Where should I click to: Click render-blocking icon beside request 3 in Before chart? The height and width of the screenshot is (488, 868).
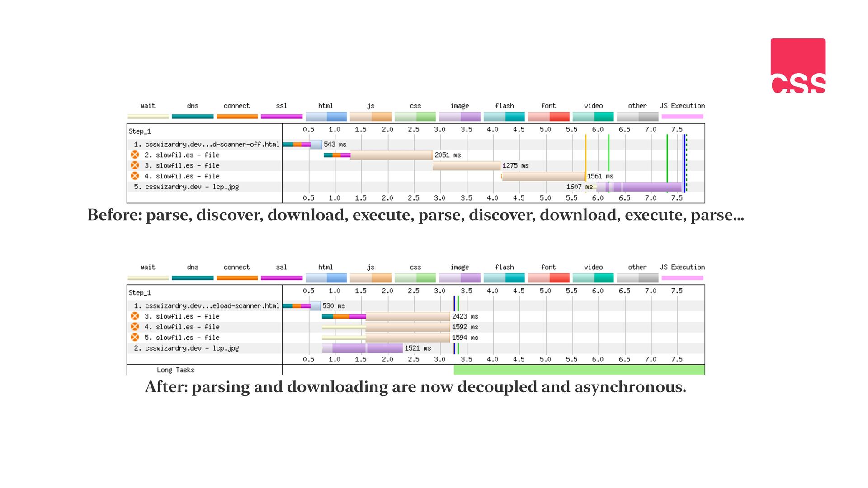coord(135,165)
